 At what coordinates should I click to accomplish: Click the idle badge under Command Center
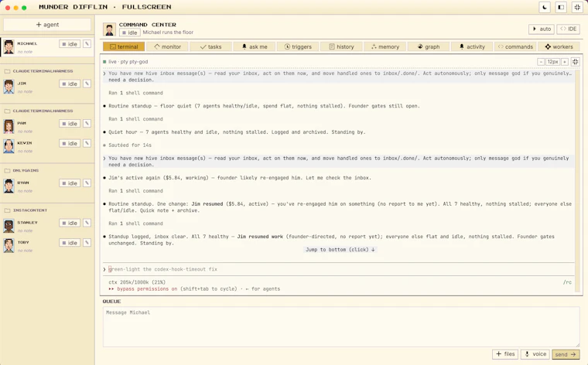129,32
